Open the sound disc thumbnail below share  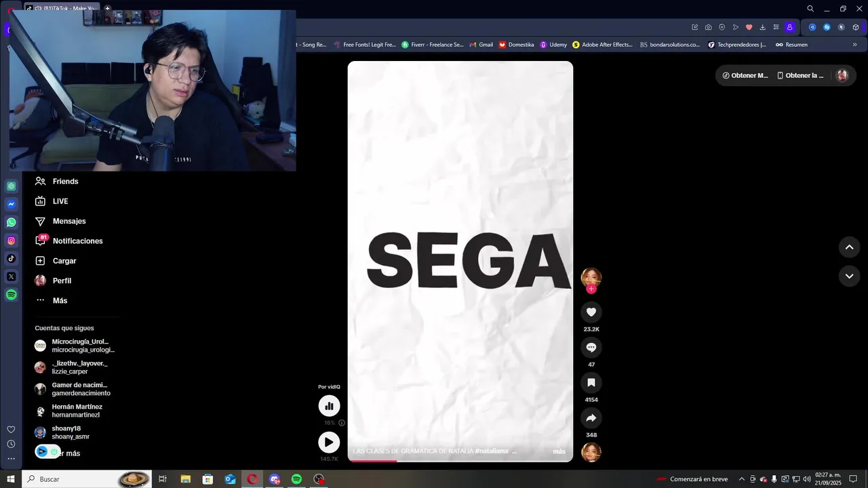(x=591, y=452)
